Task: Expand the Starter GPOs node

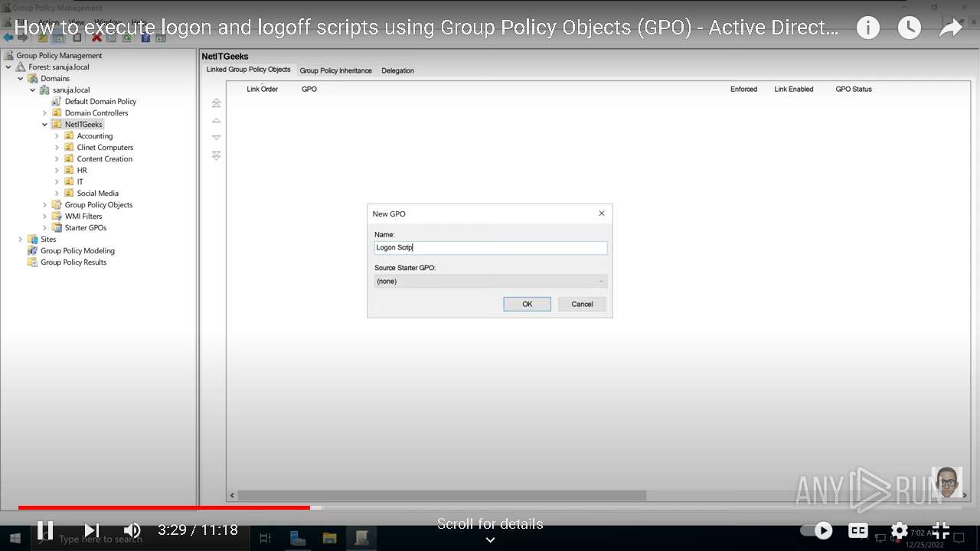Action: [x=44, y=227]
